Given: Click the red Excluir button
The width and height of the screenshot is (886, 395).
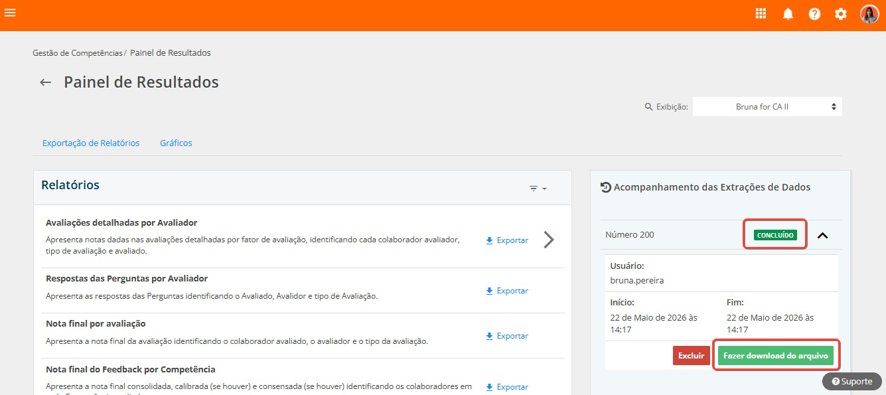Looking at the screenshot, I should [691, 356].
